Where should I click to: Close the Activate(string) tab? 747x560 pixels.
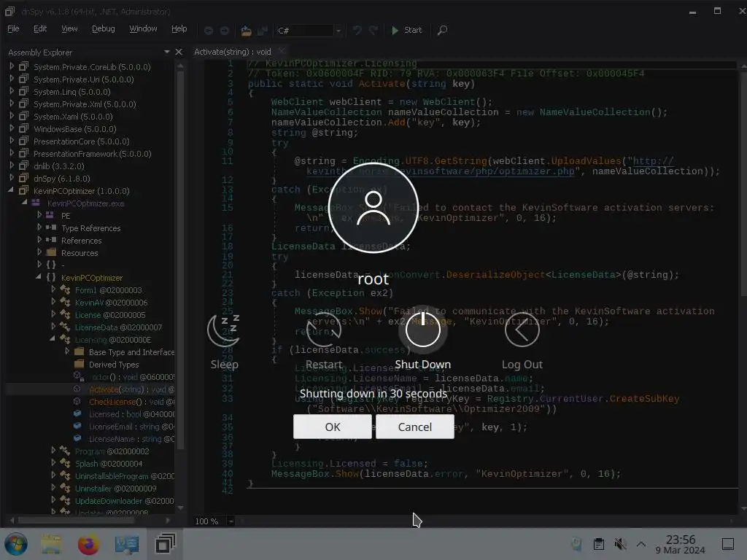282,51
